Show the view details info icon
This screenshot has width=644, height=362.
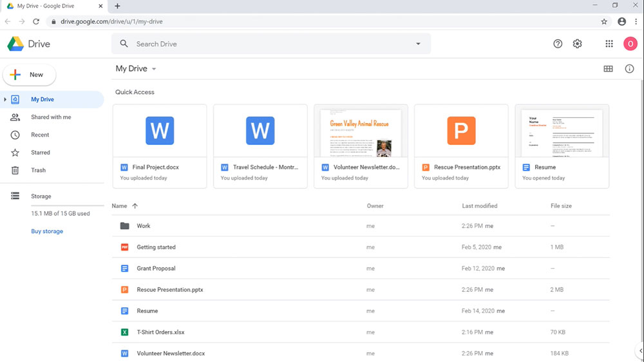click(x=629, y=69)
